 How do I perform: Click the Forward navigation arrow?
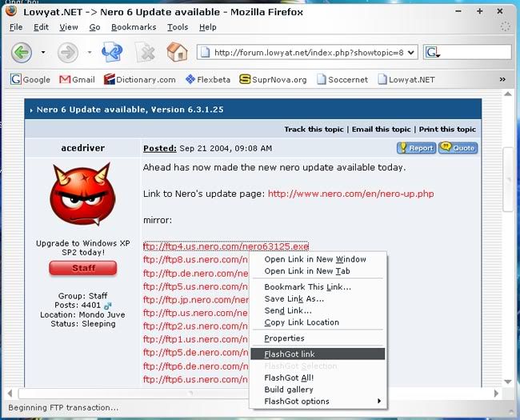coord(68,53)
